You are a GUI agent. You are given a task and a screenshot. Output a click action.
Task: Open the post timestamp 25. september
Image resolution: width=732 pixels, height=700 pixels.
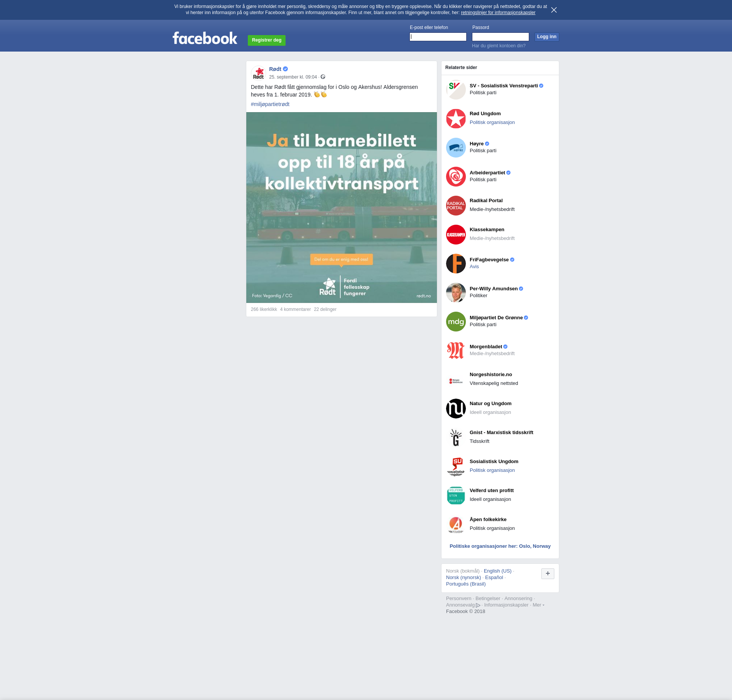click(x=293, y=77)
